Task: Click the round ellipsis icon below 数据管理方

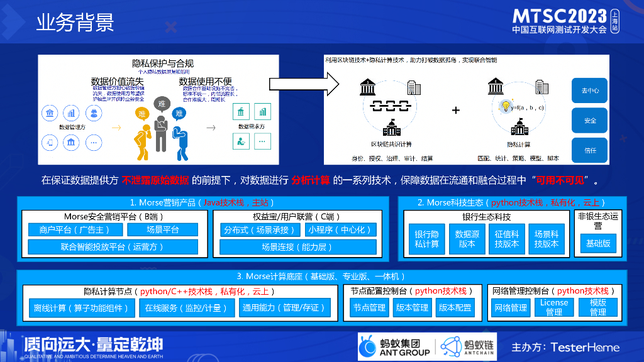Action: 94,143
